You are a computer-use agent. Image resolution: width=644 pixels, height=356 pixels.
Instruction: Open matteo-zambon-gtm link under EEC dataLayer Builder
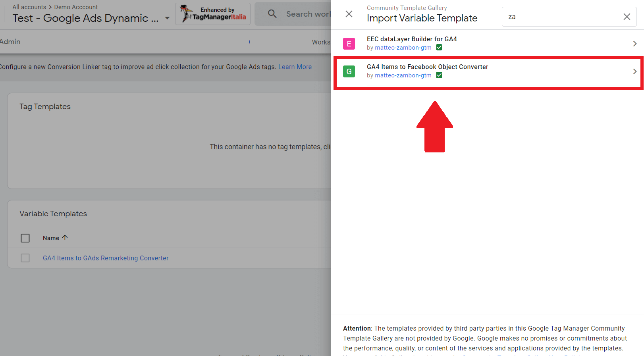click(403, 48)
